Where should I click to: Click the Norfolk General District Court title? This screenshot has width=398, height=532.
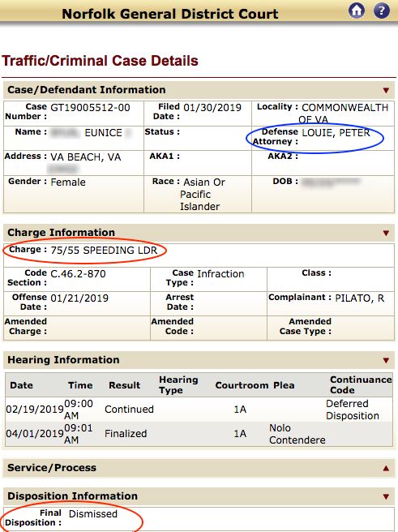(170, 14)
